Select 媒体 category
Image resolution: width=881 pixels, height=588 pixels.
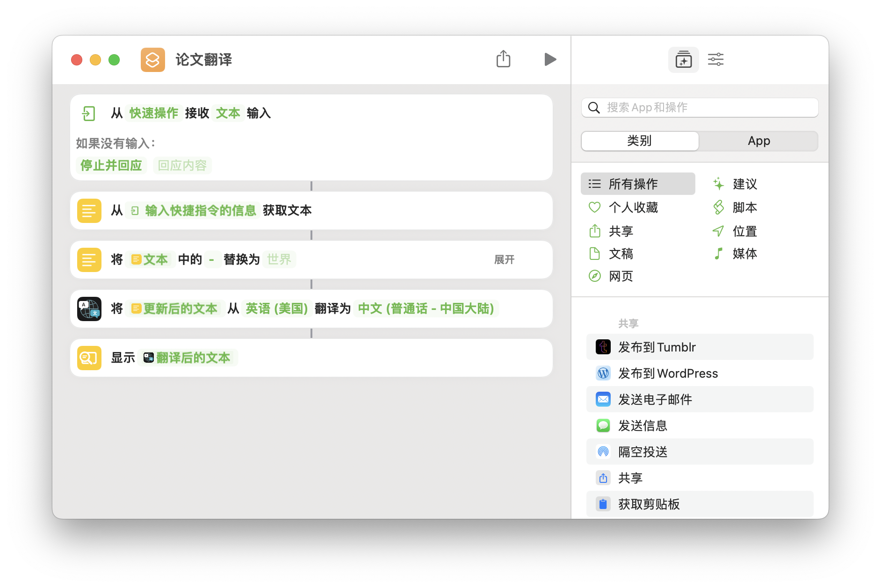tap(735, 253)
